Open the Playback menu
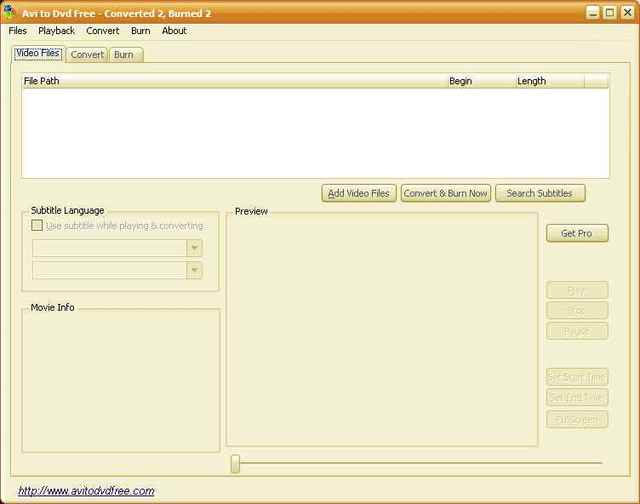This screenshot has height=504, width=640. click(x=56, y=31)
